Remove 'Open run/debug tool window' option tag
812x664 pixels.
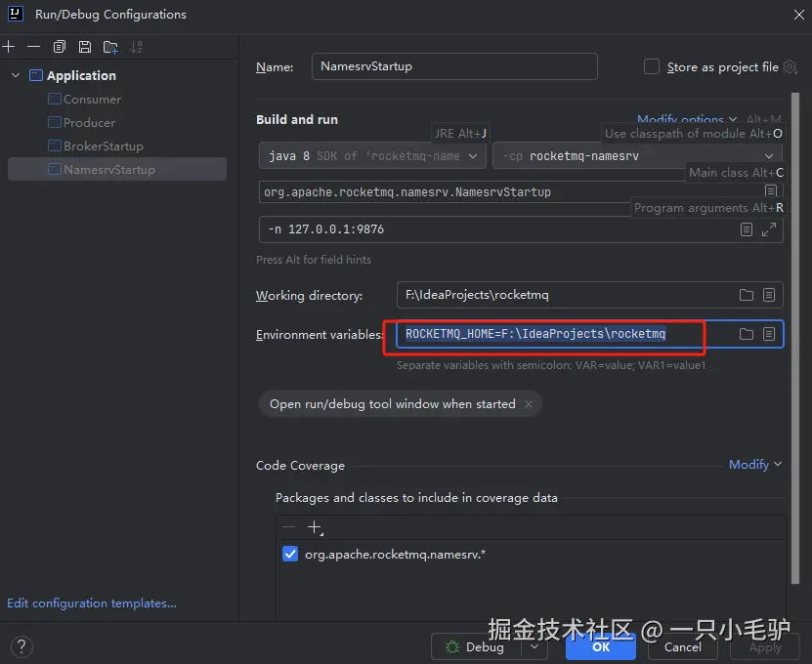coord(529,404)
